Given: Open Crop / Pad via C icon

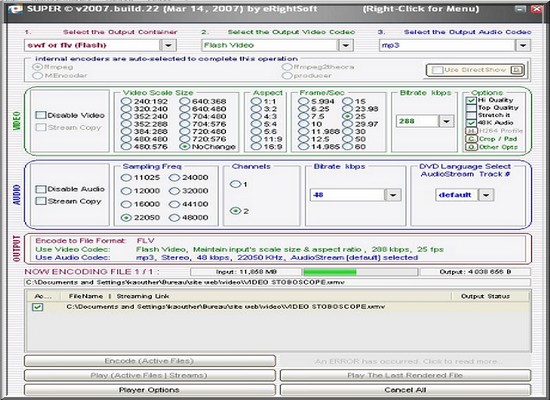Looking at the screenshot, I should coord(471,139).
